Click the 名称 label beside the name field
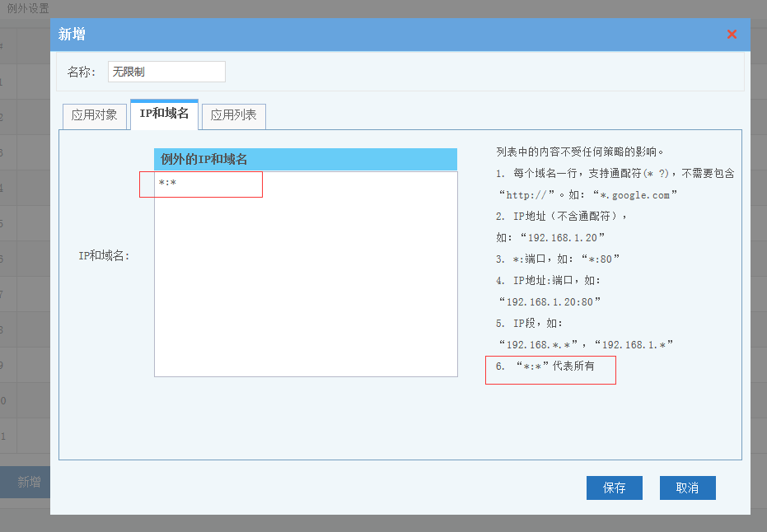 tap(82, 72)
